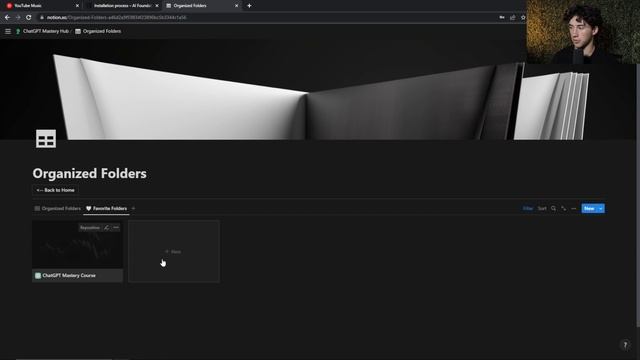The image size is (640, 360).
Task: Switch to the Organized Folders view tab
Action: [x=58, y=209]
